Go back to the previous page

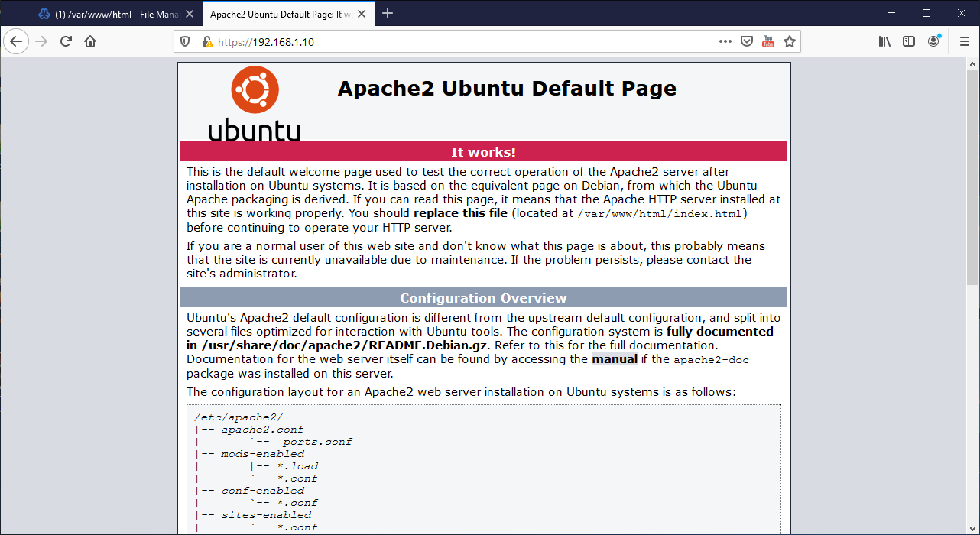click(x=16, y=41)
